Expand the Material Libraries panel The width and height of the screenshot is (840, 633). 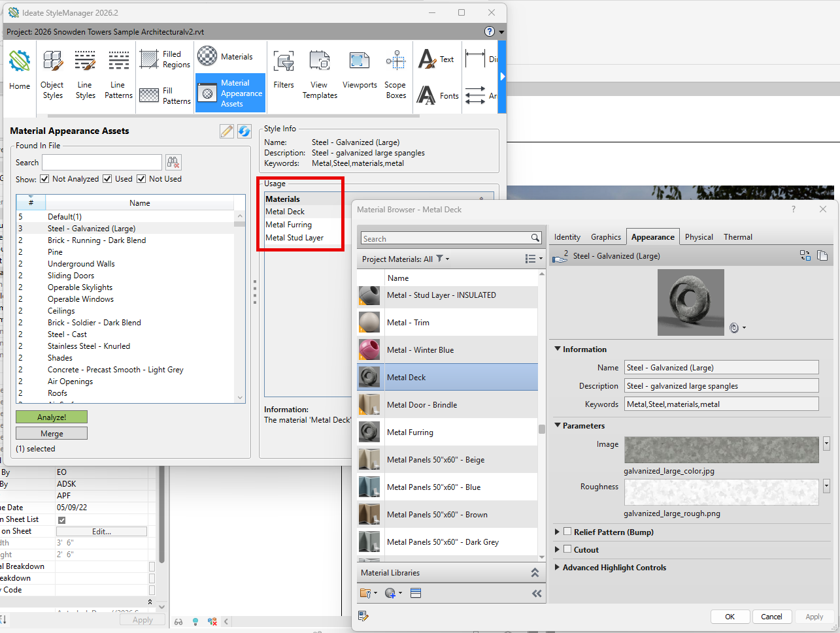[535, 573]
